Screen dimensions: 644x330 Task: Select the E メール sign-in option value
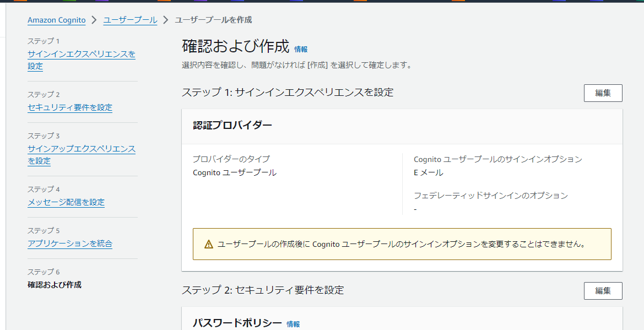coord(429,172)
